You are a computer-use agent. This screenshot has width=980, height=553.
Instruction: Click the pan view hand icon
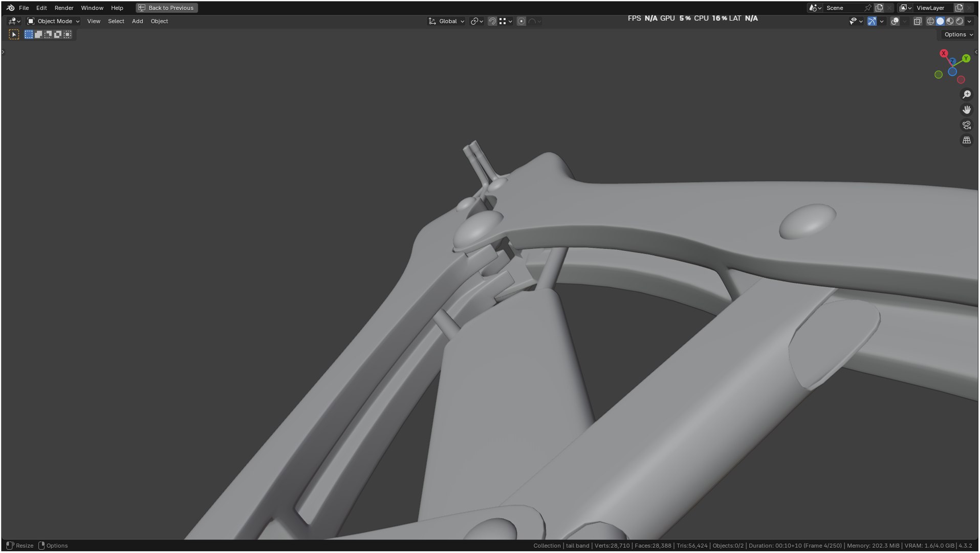point(966,110)
